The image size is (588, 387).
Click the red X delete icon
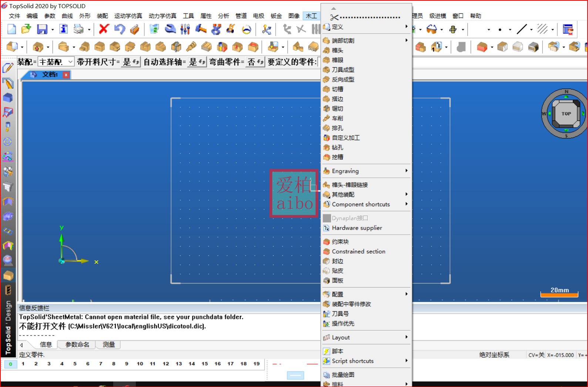[x=104, y=29]
